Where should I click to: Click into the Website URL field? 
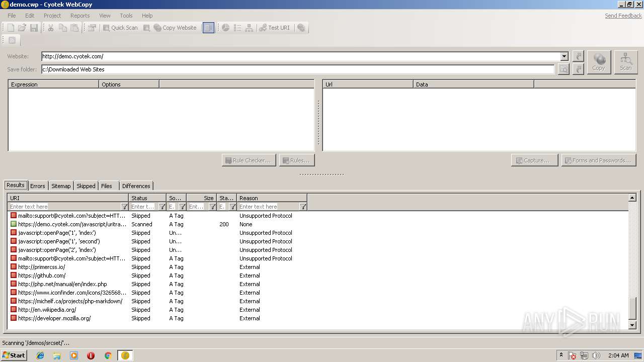coord(301,56)
